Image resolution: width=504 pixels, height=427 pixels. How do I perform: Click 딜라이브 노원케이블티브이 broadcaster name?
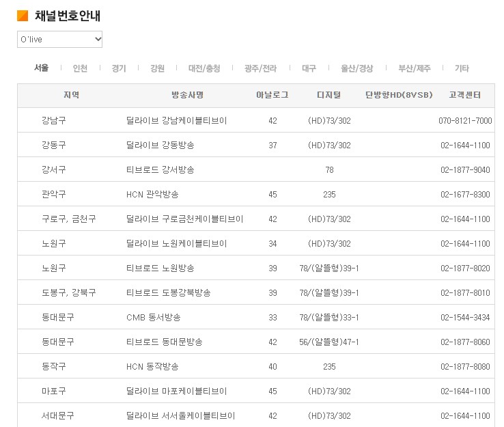pos(176,243)
